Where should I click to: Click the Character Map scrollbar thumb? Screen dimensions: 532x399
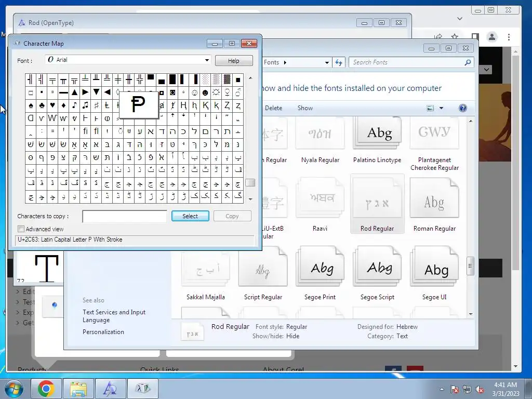tap(250, 183)
